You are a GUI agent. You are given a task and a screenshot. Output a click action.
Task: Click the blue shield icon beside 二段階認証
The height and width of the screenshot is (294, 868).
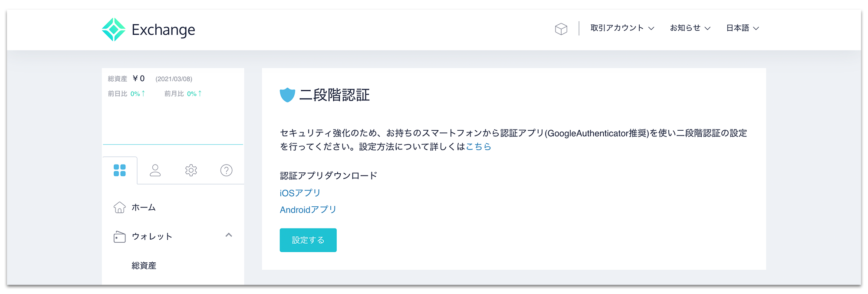287,94
